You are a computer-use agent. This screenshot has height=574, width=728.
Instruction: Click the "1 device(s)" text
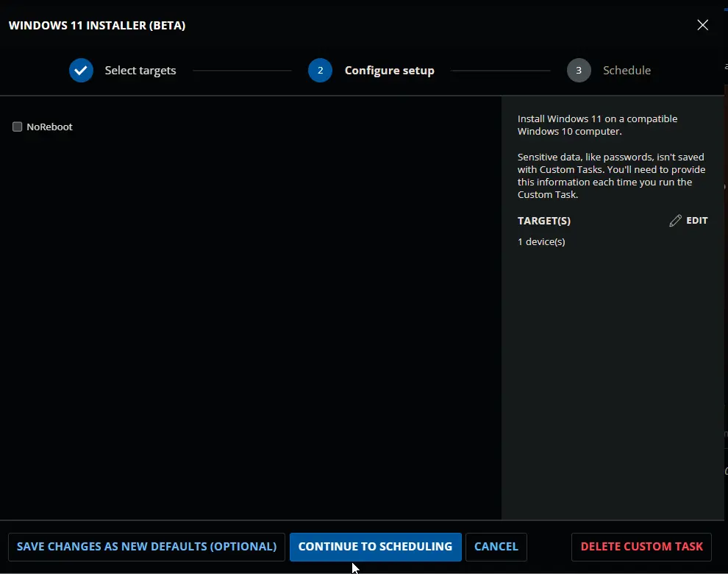pyautogui.click(x=541, y=241)
